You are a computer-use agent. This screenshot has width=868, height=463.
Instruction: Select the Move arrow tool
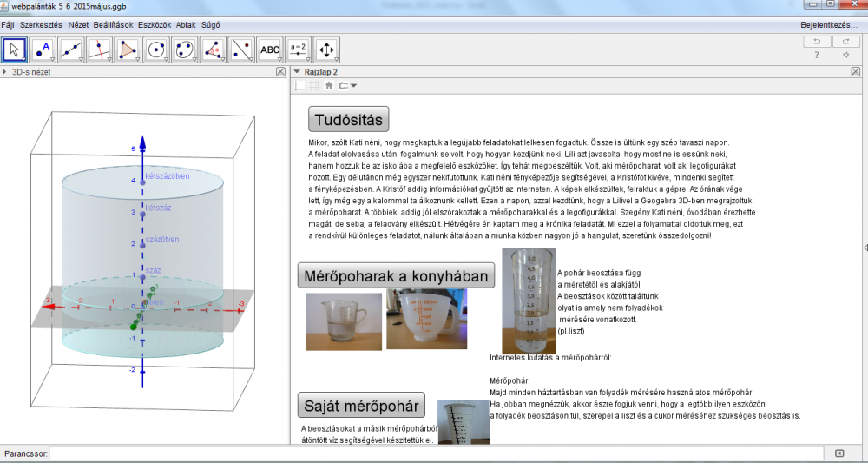pos(15,50)
